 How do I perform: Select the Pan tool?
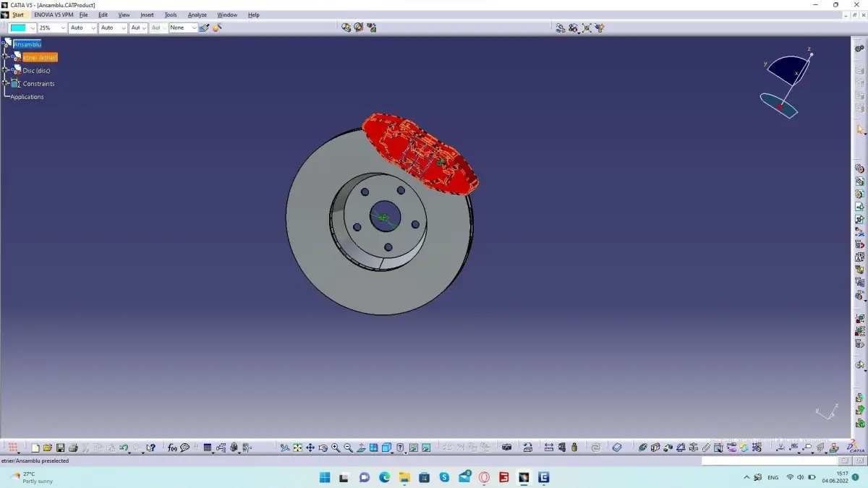pyautogui.click(x=310, y=448)
